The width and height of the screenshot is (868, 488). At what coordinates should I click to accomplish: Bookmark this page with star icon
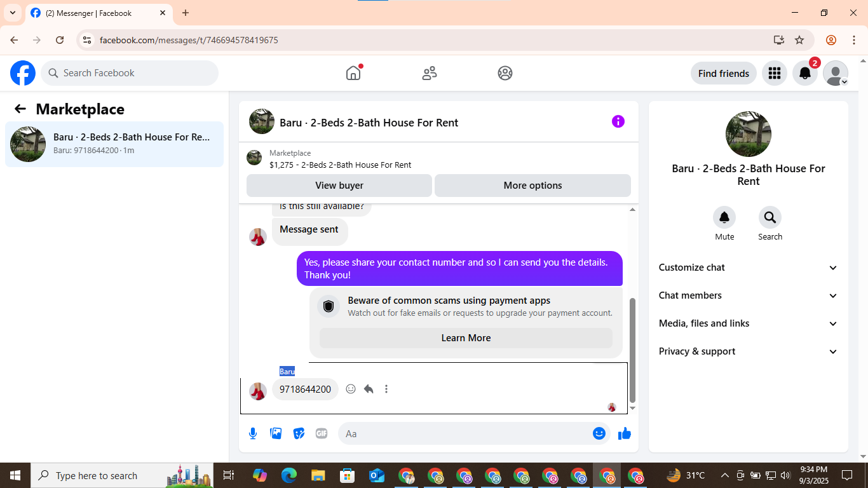point(799,40)
